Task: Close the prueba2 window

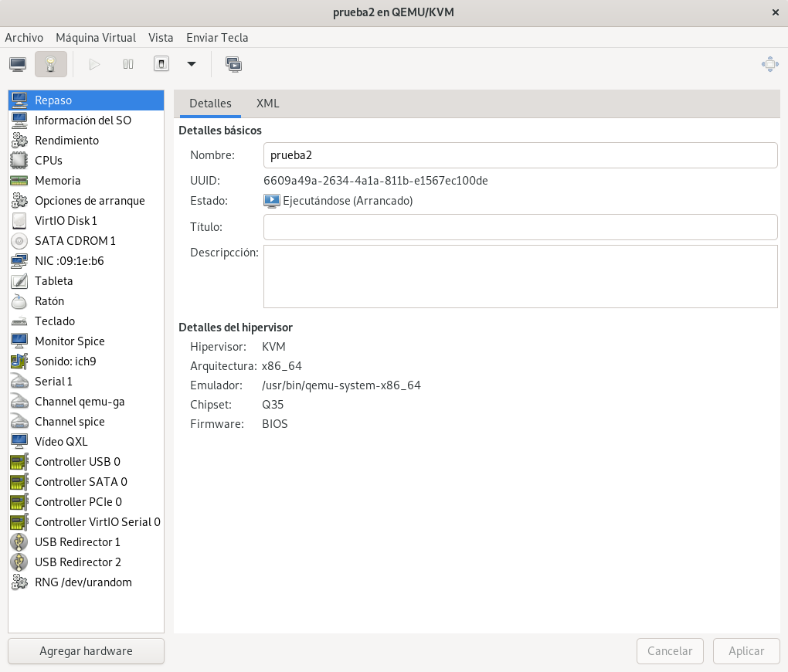Action: [x=775, y=12]
